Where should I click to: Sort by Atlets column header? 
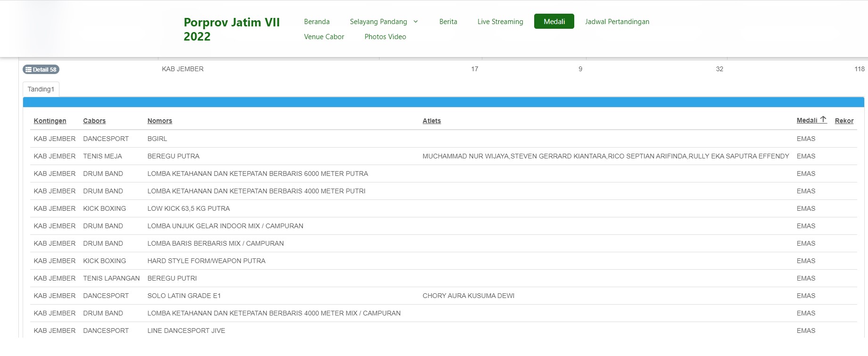tap(431, 121)
